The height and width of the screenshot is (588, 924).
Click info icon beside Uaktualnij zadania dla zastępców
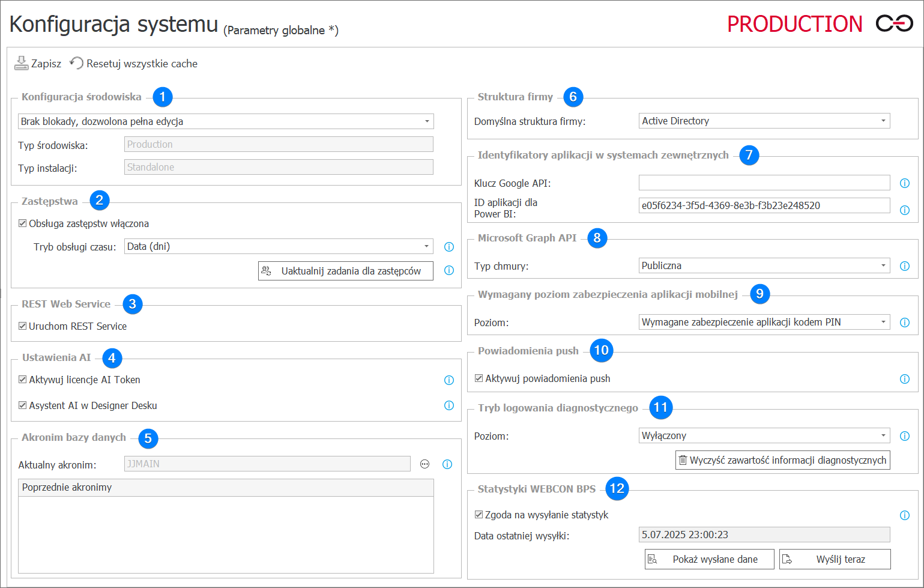click(x=448, y=271)
